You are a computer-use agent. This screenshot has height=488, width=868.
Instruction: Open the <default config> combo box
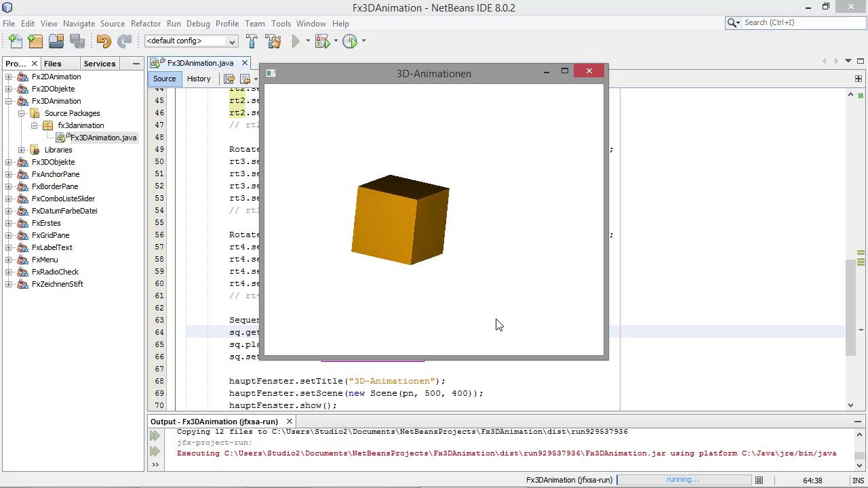click(191, 41)
